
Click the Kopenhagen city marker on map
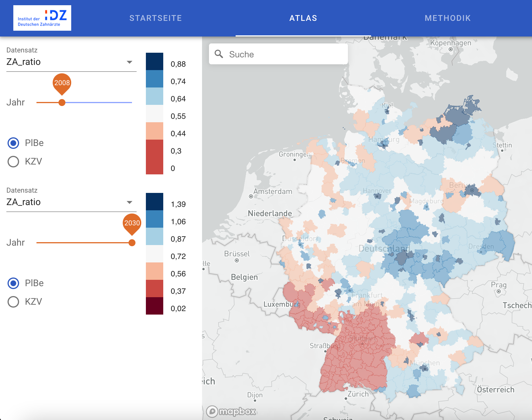coord(450,49)
